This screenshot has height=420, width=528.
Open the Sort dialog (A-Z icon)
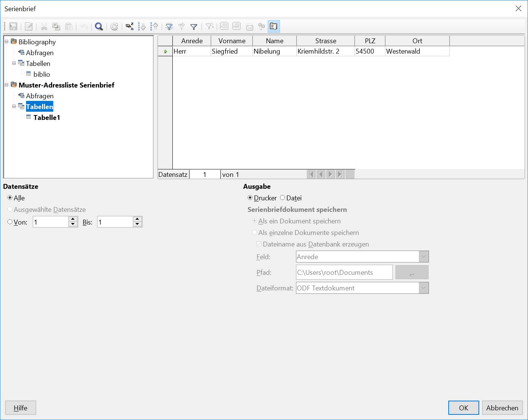coord(130,26)
